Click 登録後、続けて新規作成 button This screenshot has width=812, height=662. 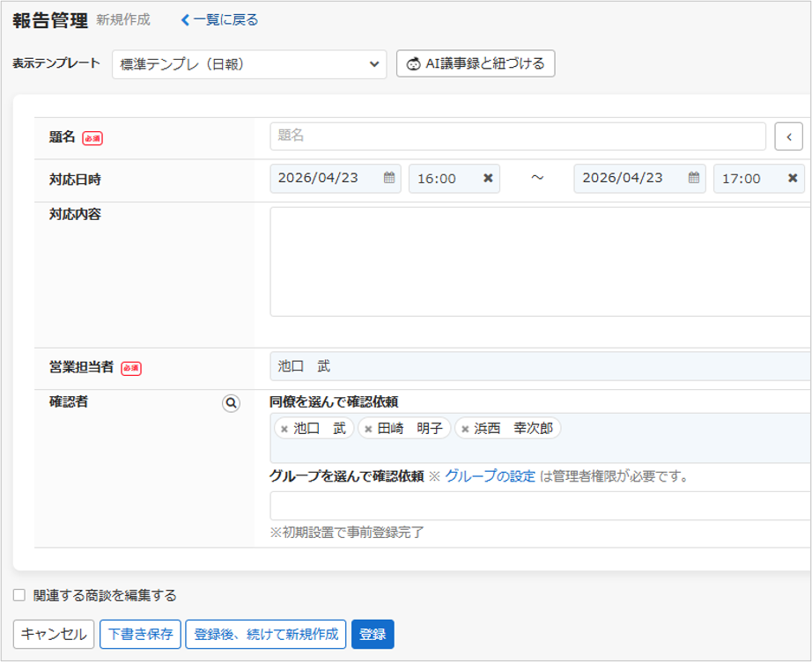pyautogui.click(x=265, y=634)
